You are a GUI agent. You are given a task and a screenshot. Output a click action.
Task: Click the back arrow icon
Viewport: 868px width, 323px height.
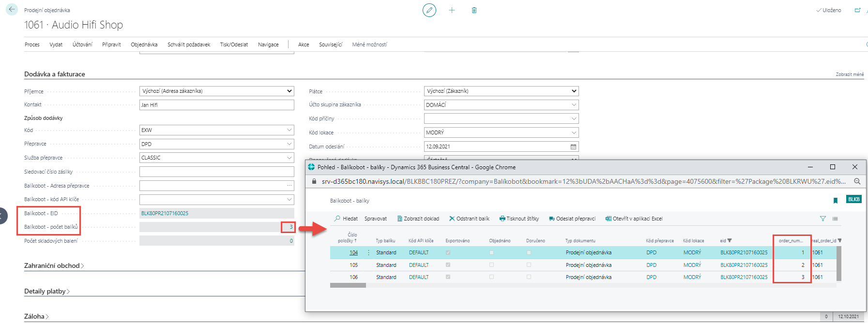[x=12, y=10]
